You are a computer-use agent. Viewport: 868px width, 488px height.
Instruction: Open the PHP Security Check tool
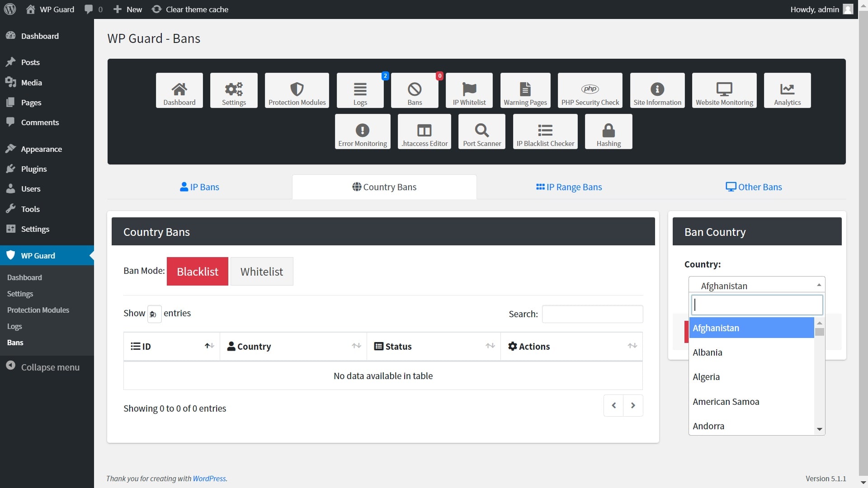pyautogui.click(x=590, y=90)
